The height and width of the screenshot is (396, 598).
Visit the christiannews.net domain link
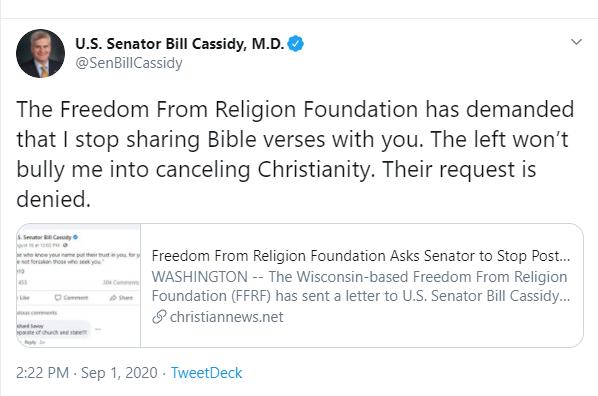click(227, 317)
